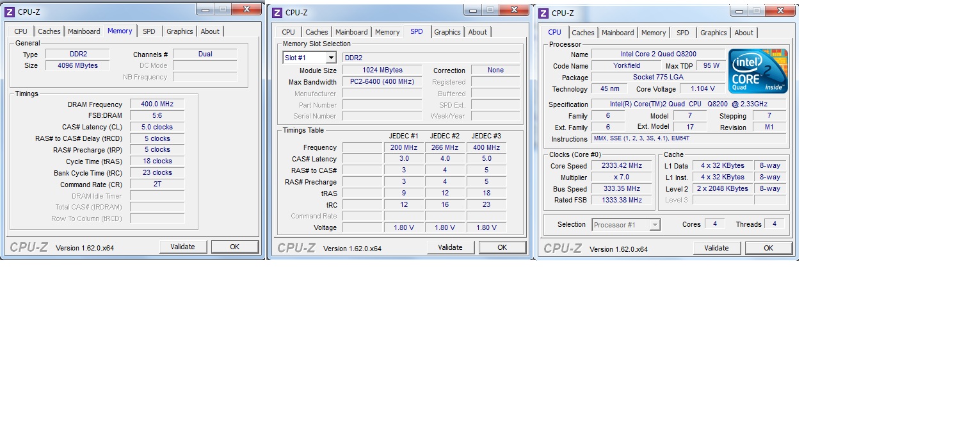The height and width of the screenshot is (435, 980).
Task: Click the Max Bandwidth value PC2-6400
Action: [x=382, y=81]
